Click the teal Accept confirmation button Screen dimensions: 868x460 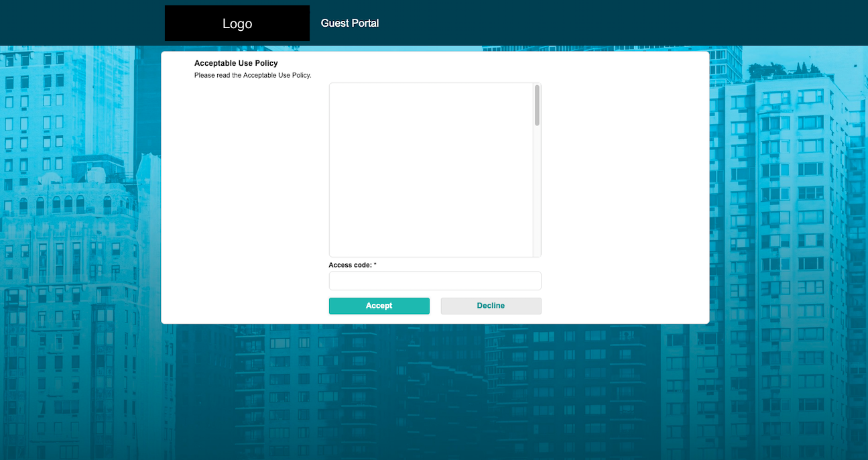coord(379,305)
